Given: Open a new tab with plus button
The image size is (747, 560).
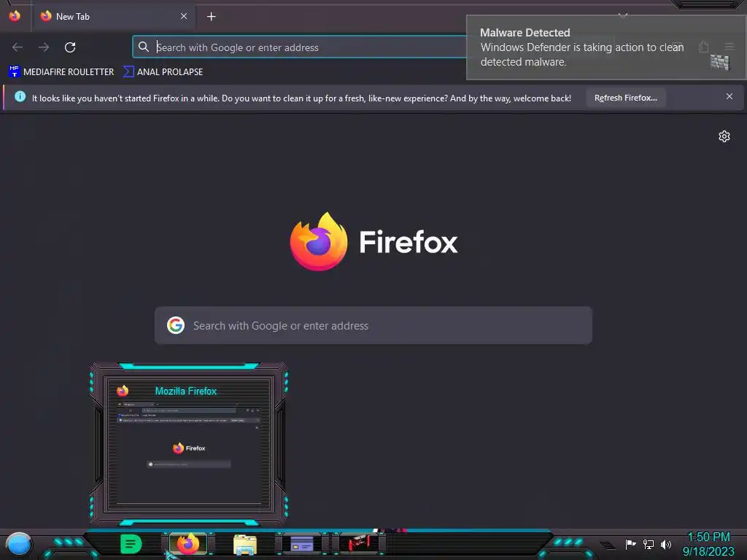Looking at the screenshot, I should tap(211, 17).
